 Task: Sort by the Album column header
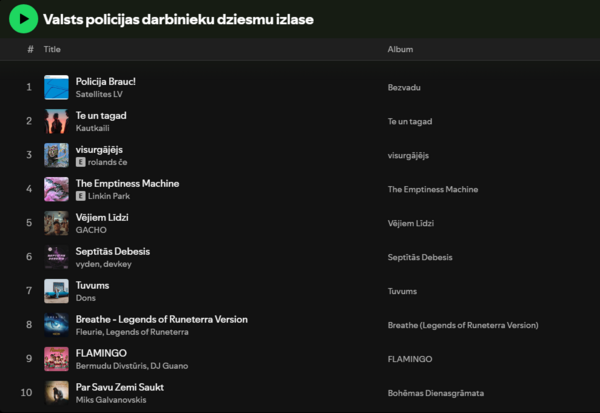point(400,49)
